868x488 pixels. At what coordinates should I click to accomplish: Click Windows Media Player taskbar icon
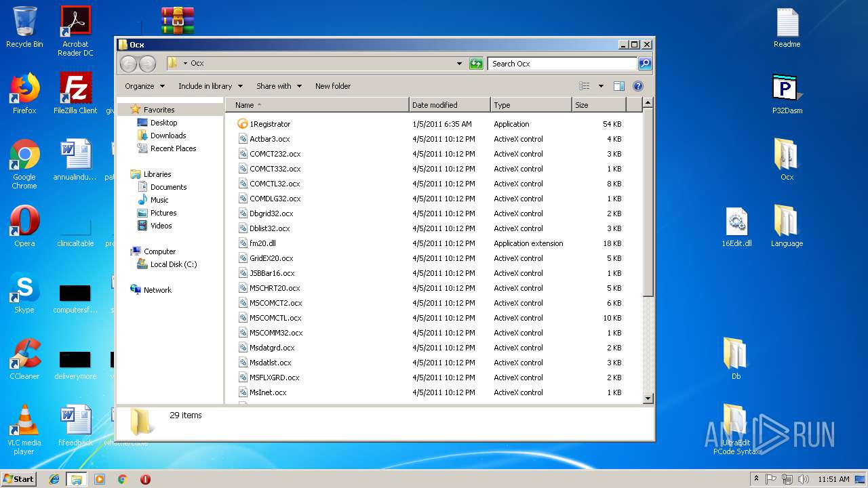(100, 479)
